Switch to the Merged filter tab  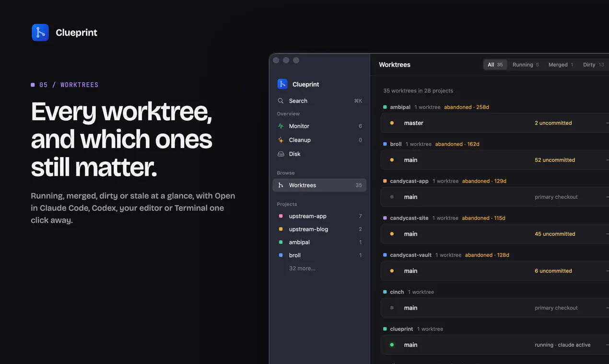click(561, 65)
